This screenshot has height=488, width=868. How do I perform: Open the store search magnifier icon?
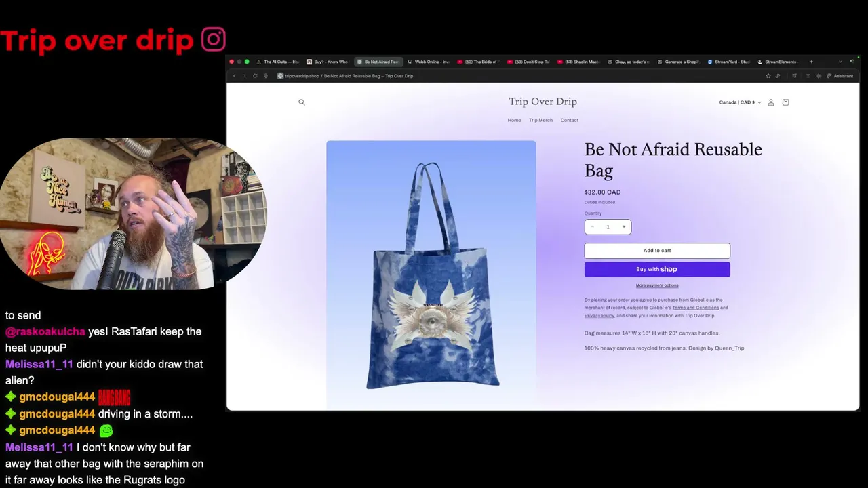(302, 102)
